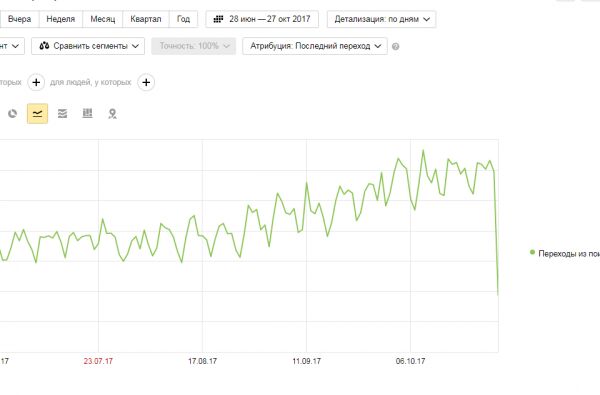Click the 17.08.17 date label on the axis

click(202, 361)
